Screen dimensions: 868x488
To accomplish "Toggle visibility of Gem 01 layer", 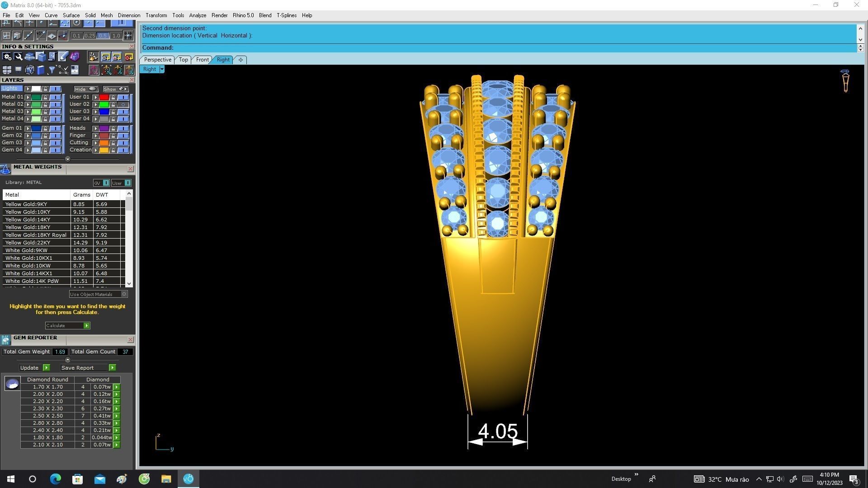I will (56, 128).
